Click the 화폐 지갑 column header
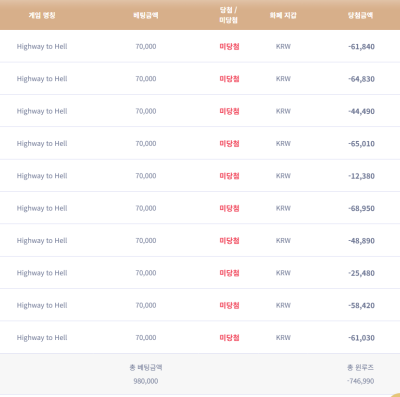Viewport: 400px width, 397px height. pyautogui.click(x=283, y=15)
